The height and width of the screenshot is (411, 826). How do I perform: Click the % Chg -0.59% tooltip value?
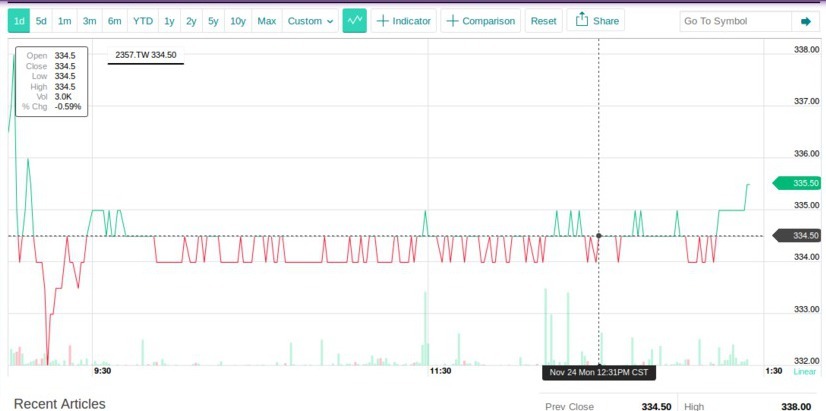(x=68, y=106)
